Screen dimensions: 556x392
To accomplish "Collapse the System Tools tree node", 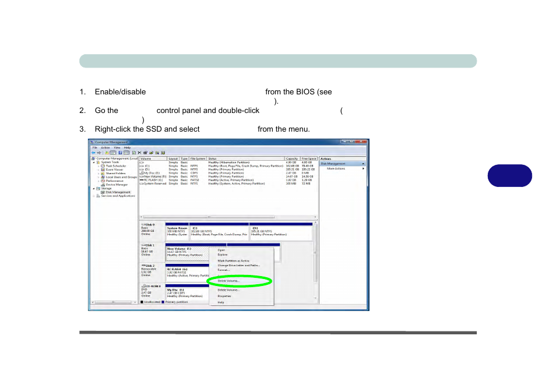I will pyautogui.click(x=94, y=163).
